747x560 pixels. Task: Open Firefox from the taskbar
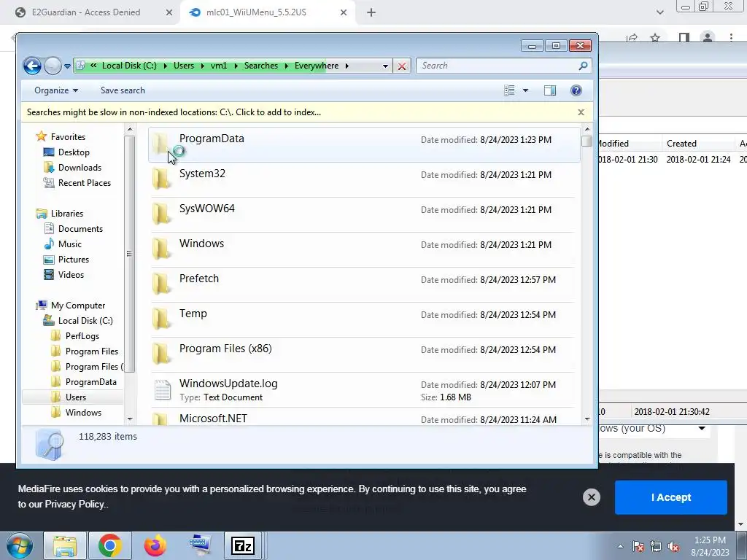tap(155, 545)
